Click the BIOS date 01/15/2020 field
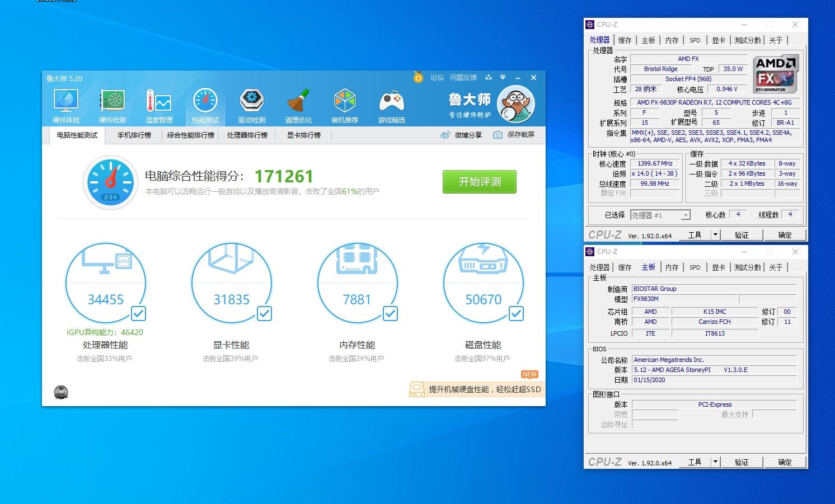Viewport: 835px width, 504px height. [714, 380]
